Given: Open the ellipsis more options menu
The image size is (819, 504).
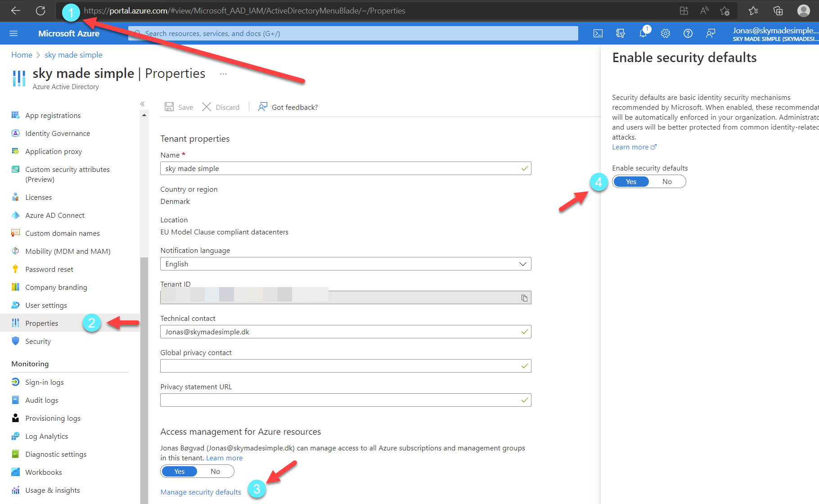Looking at the screenshot, I should [223, 74].
